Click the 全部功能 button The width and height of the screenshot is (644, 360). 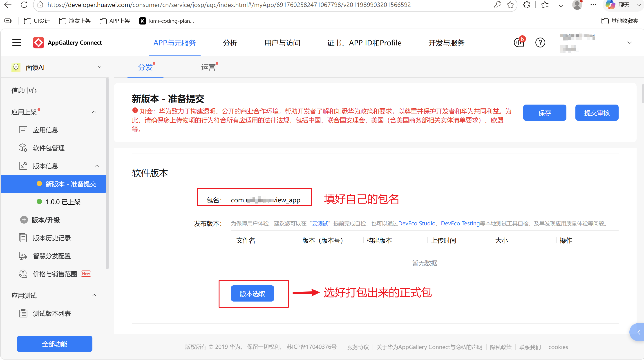(54, 344)
